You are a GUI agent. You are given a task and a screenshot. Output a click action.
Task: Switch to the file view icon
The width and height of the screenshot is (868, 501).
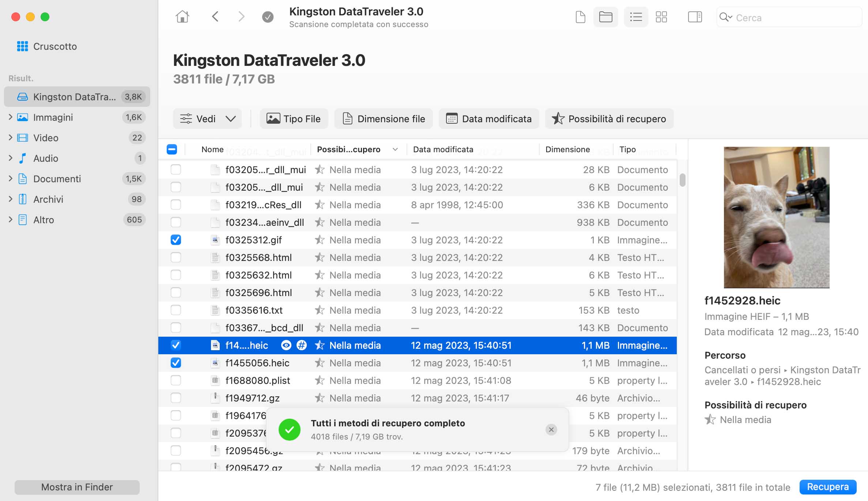(x=580, y=17)
